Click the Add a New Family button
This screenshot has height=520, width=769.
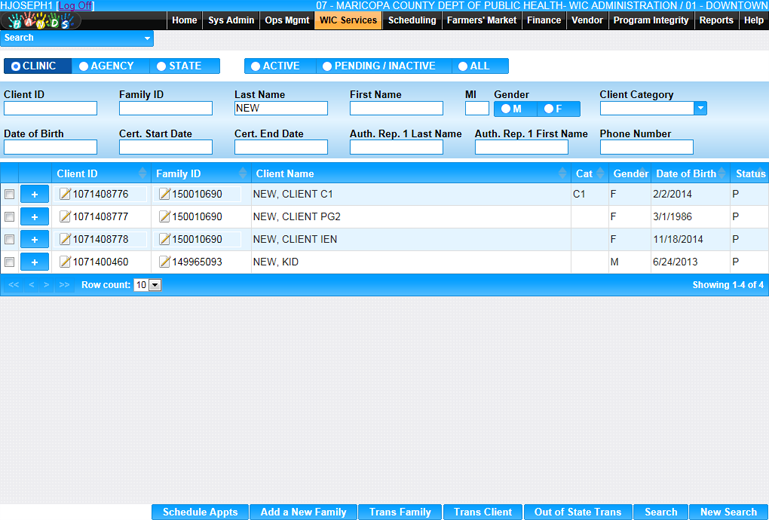tap(303, 512)
